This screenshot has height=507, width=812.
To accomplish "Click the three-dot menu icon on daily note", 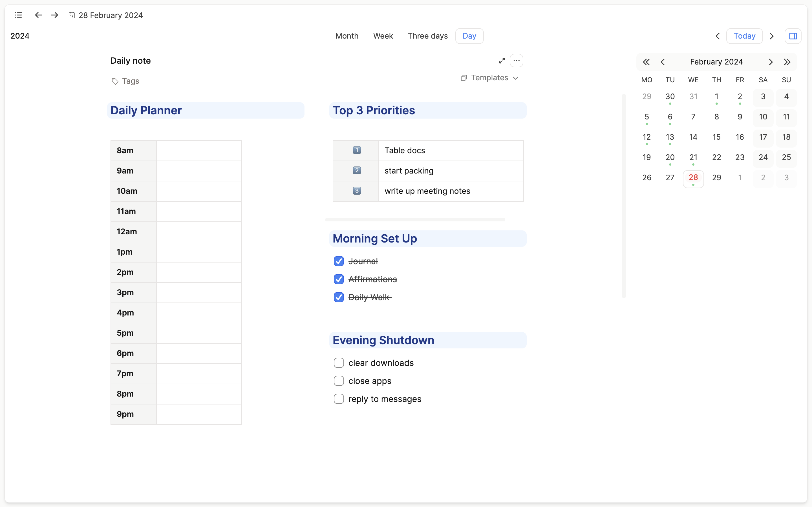I will coord(517,60).
